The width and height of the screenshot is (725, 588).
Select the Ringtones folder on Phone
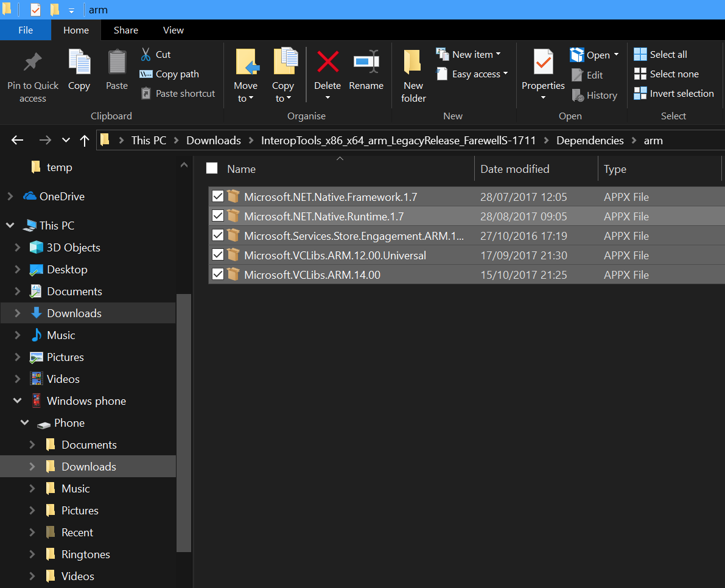tap(86, 555)
